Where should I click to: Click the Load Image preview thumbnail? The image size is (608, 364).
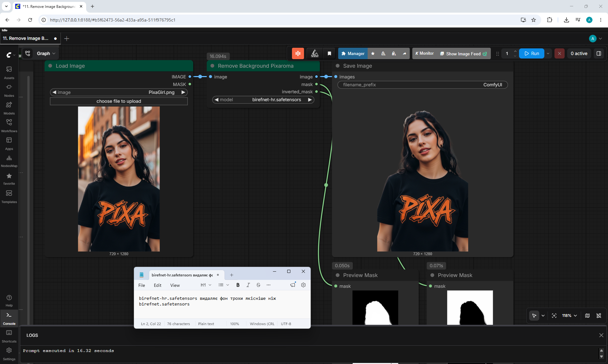pos(119,179)
